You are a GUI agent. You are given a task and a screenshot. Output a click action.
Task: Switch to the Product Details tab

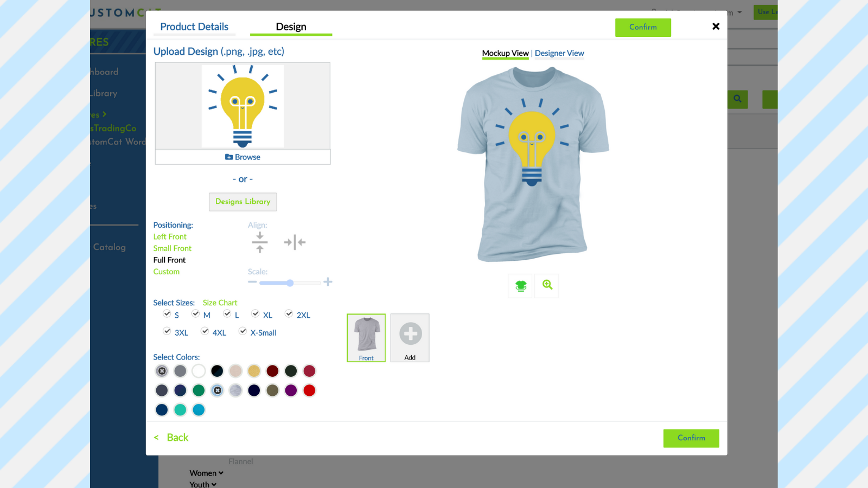point(194,27)
